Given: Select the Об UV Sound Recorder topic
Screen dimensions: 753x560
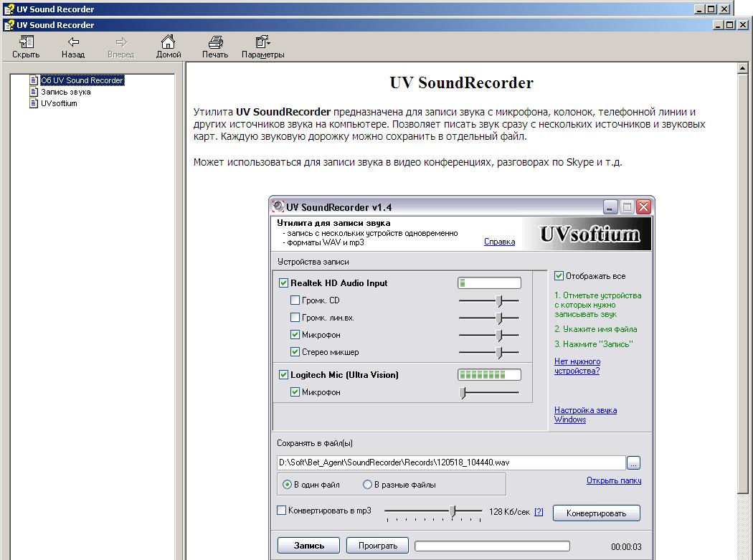Looking at the screenshot, I should [82, 80].
